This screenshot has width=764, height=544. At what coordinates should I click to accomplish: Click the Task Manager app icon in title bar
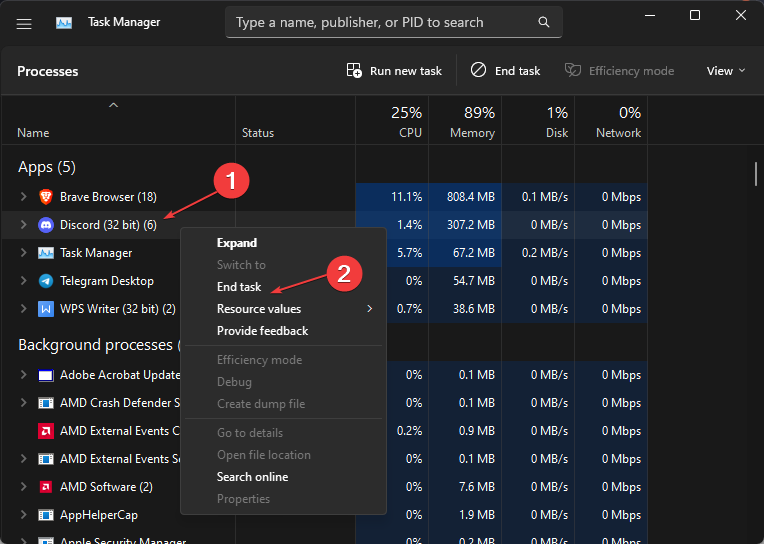click(x=64, y=22)
